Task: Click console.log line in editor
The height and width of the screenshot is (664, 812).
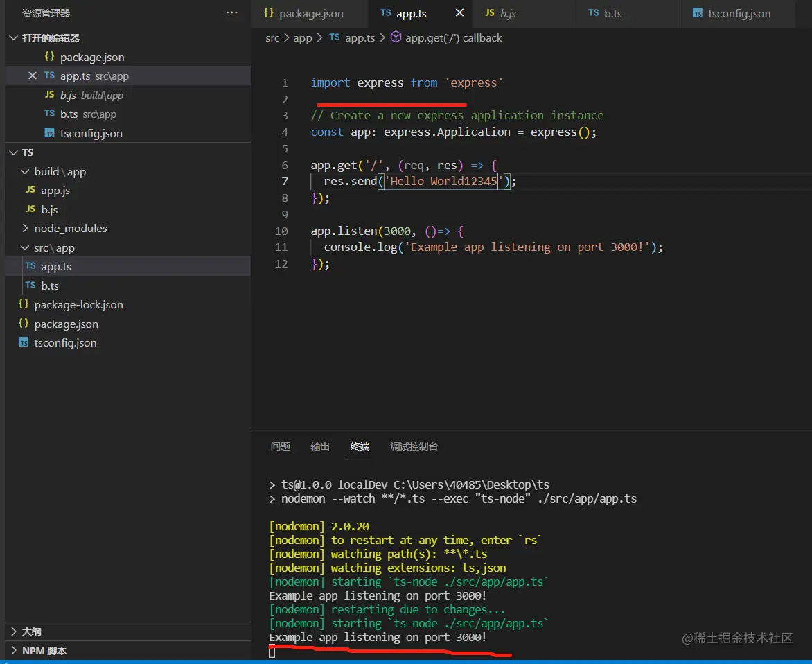Action: tap(493, 247)
